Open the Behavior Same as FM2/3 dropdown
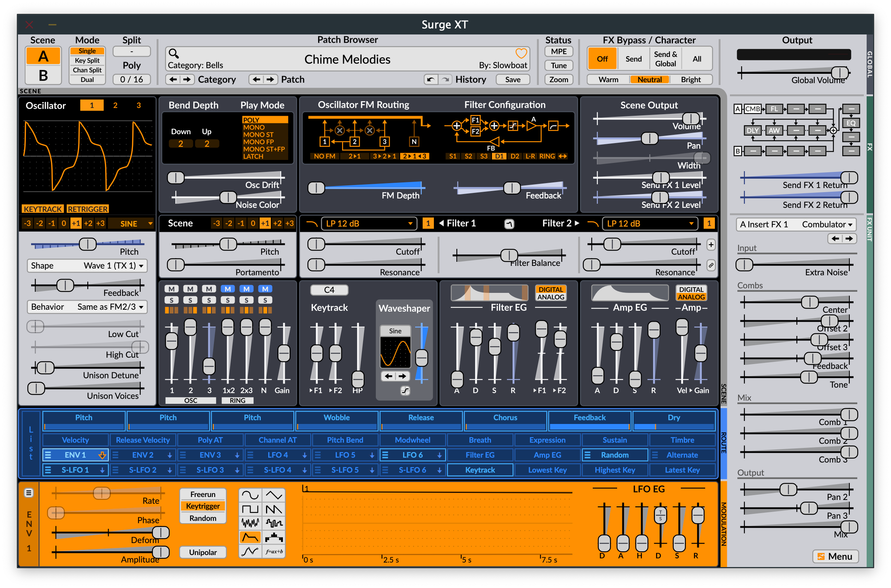Image resolution: width=891 pixels, height=588 pixels. click(87, 307)
